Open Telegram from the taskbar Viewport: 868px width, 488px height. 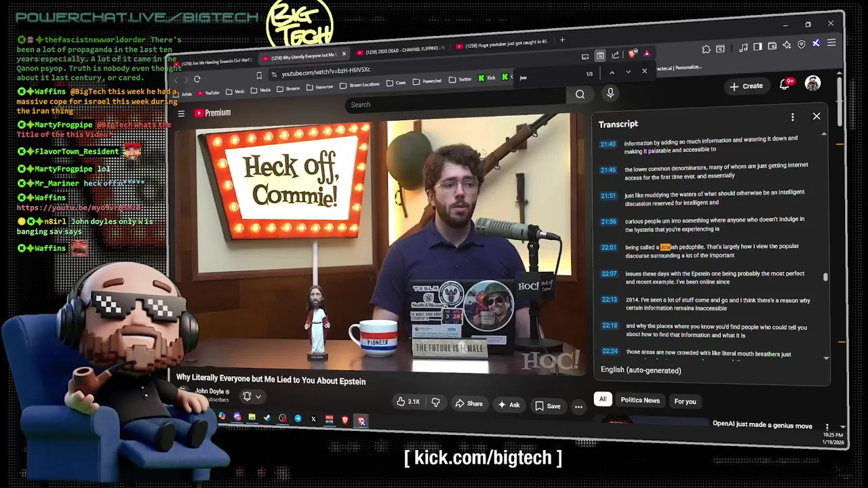298,419
